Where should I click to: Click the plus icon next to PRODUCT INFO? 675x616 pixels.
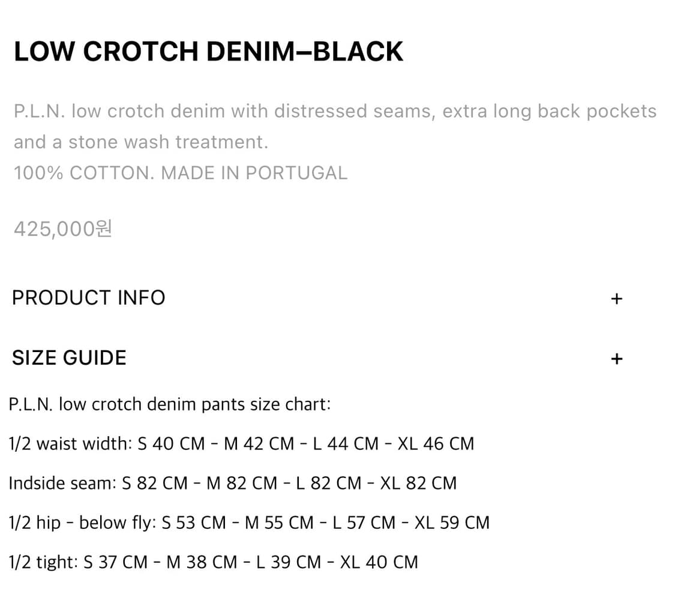point(617,298)
